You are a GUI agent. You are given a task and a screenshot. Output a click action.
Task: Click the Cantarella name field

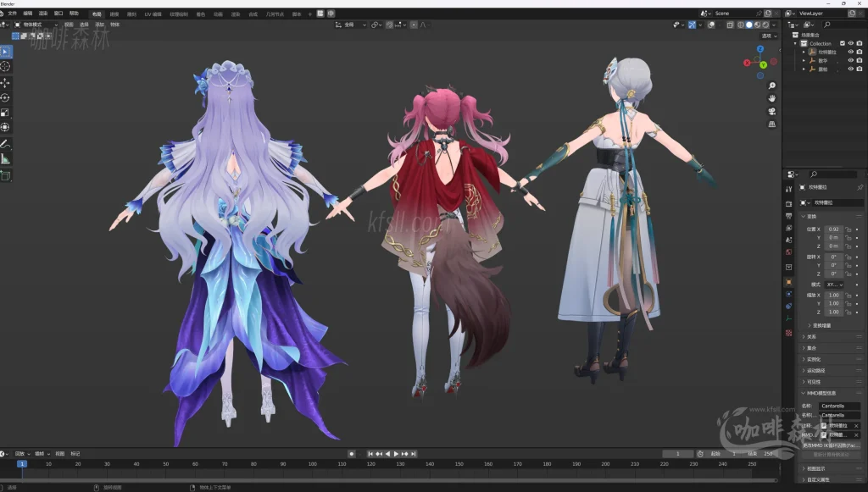click(x=840, y=406)
